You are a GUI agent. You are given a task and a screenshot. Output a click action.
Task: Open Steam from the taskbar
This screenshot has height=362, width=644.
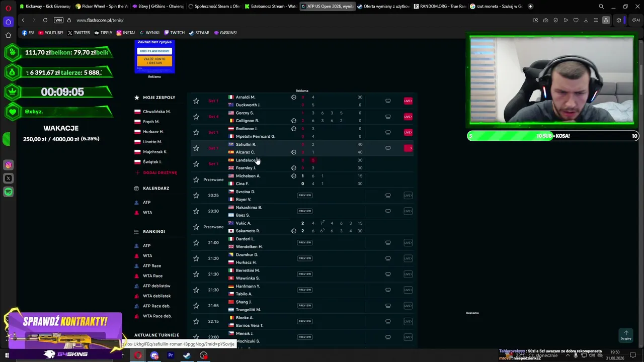point(187,355)
